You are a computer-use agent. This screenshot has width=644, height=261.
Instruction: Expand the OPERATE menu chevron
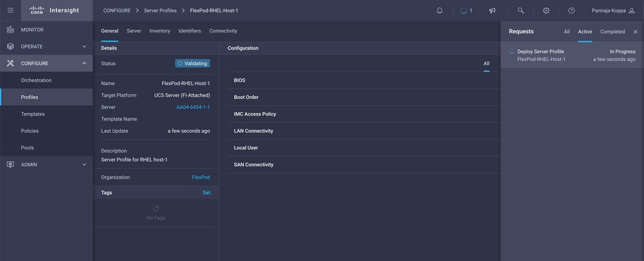(84, 46)
